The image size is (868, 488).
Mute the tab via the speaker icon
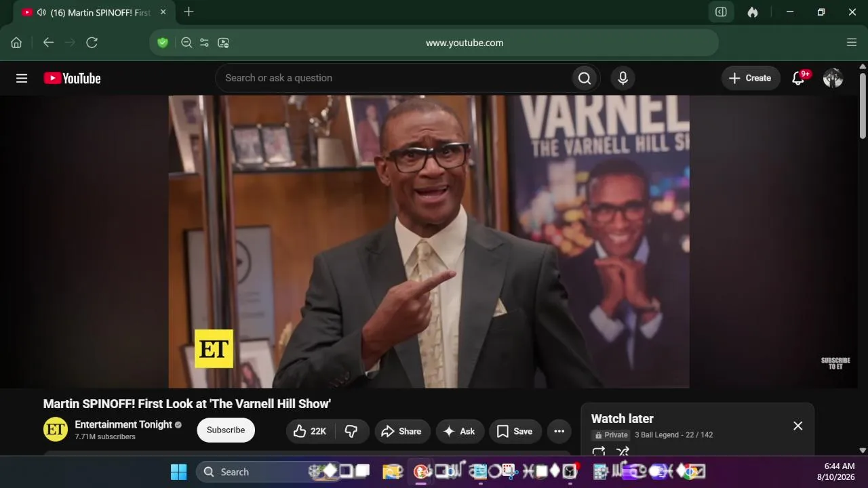[41, 12]
